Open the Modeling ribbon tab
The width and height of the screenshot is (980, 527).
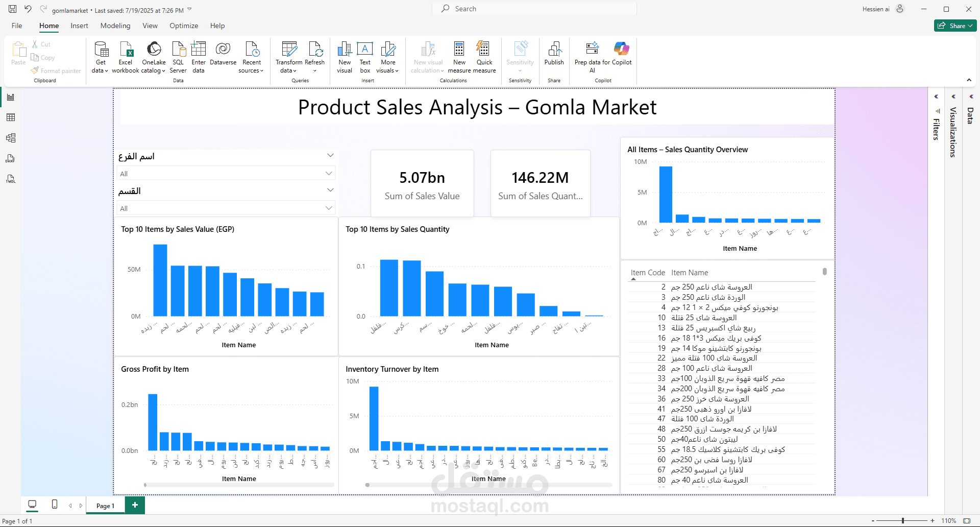coord(115,26)
